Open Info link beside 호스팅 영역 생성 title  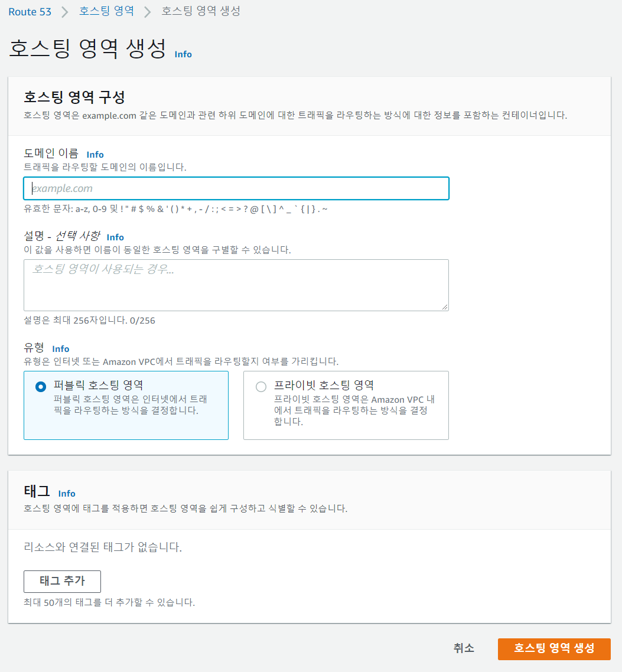pyautogui.click(x=183, y=54)
